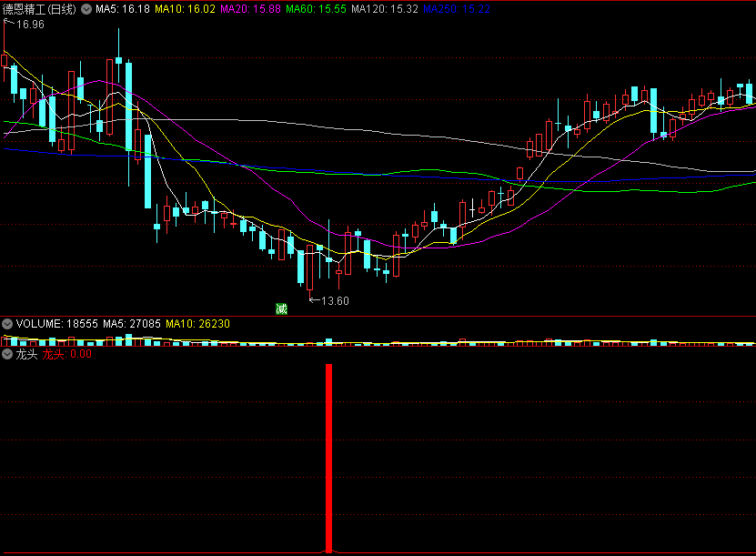Select the 德恩精工(日线) stock title
756x556 pixels.
click(x=39, y=9)
